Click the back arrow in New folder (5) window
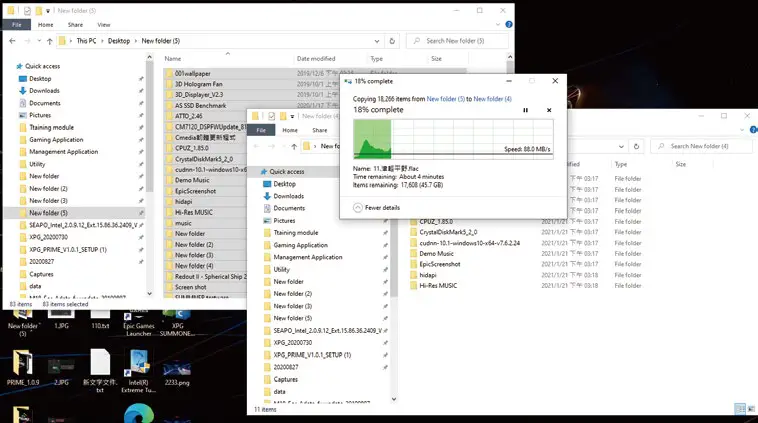The width and height of the screenshot is (758, 423). pyautogui.click(x=12, y=41)
